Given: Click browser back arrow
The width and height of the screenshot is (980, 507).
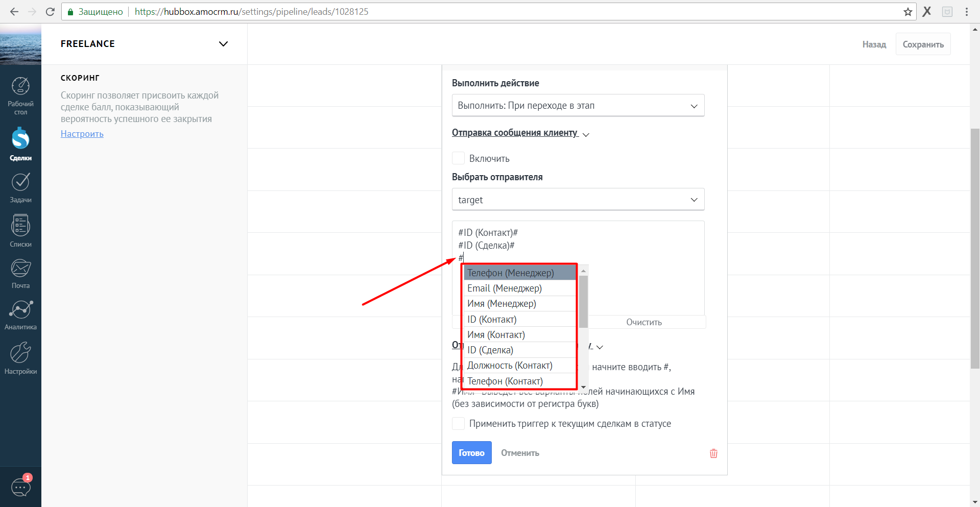Looking at the screenshot, I should [x=14, y=12].
